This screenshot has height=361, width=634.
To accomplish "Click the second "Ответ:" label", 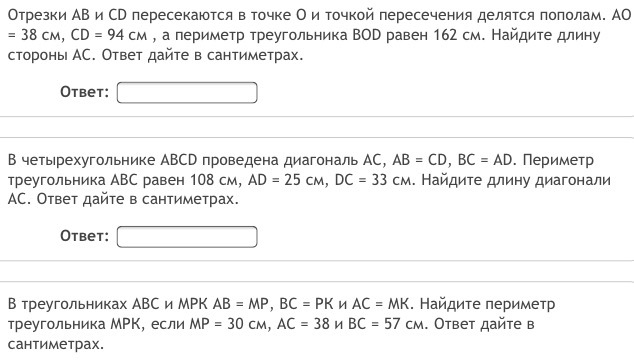I will point(85,236).
